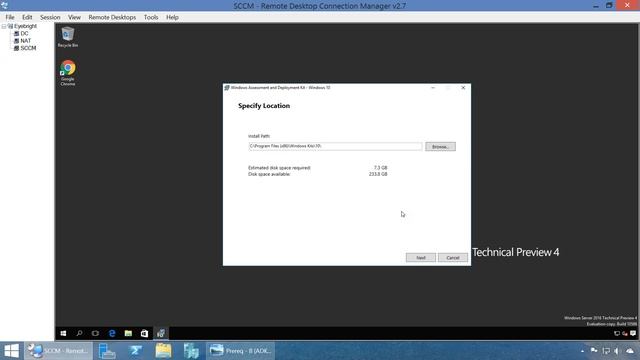Switch to SCCM Remote Desktop taskbar button

[x=58, y=351]
